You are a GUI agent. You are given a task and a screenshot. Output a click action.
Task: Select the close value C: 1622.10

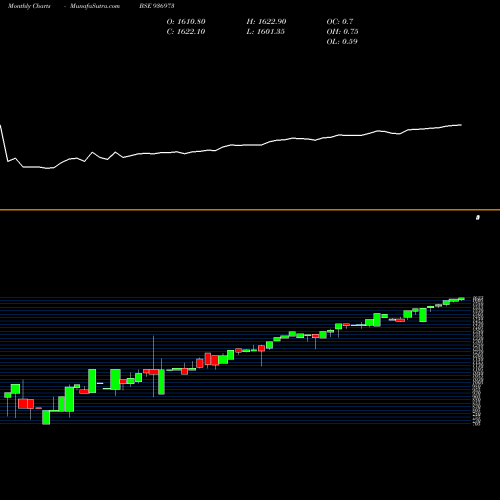click(x=186, y=32)
